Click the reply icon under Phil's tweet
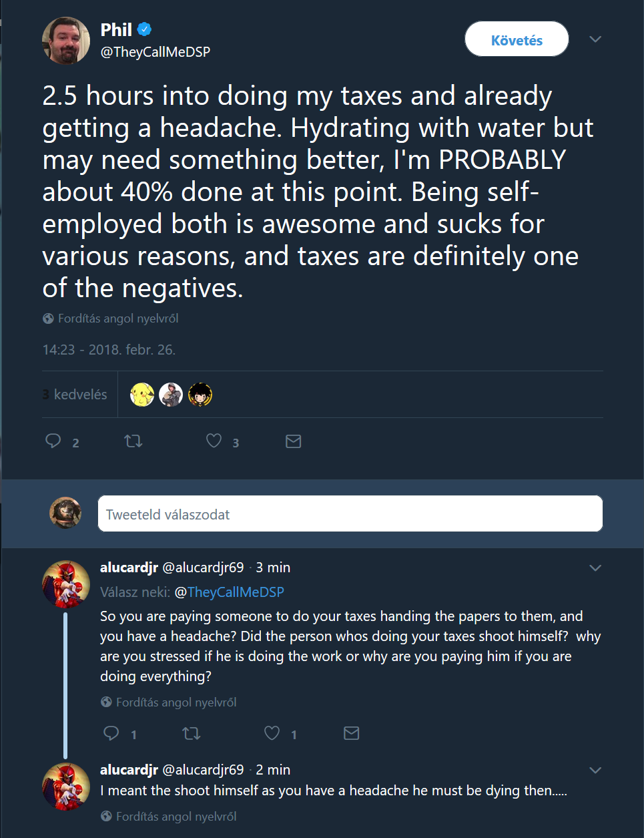Image resolution: width=644 pixels, height=838 pixels. click(53, 441)
